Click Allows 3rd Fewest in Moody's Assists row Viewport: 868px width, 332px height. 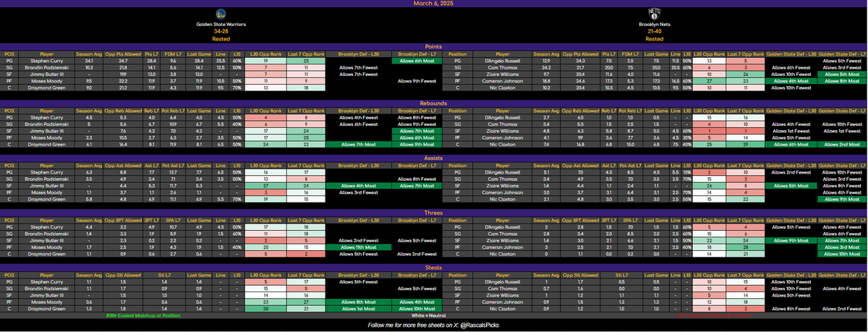[x=357, y=193]
